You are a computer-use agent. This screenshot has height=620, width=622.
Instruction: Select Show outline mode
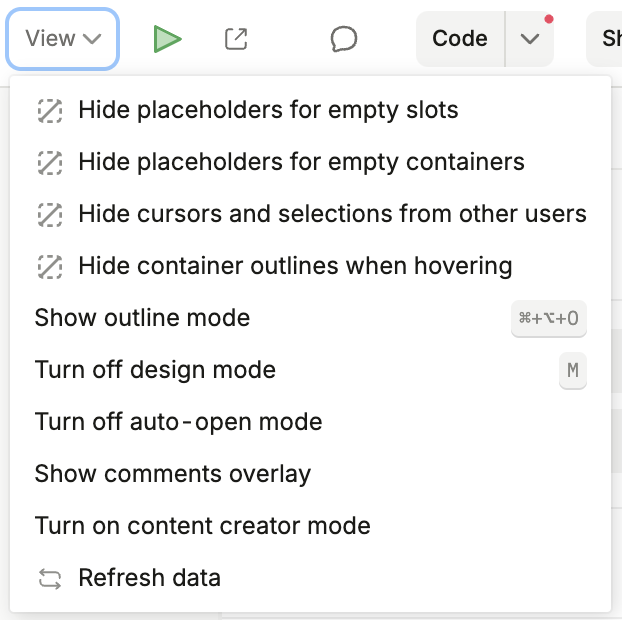pyautogui.click(x=311, y=318)
